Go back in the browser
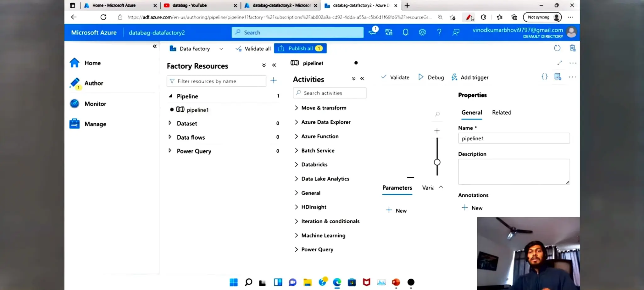 coord(74,17)
